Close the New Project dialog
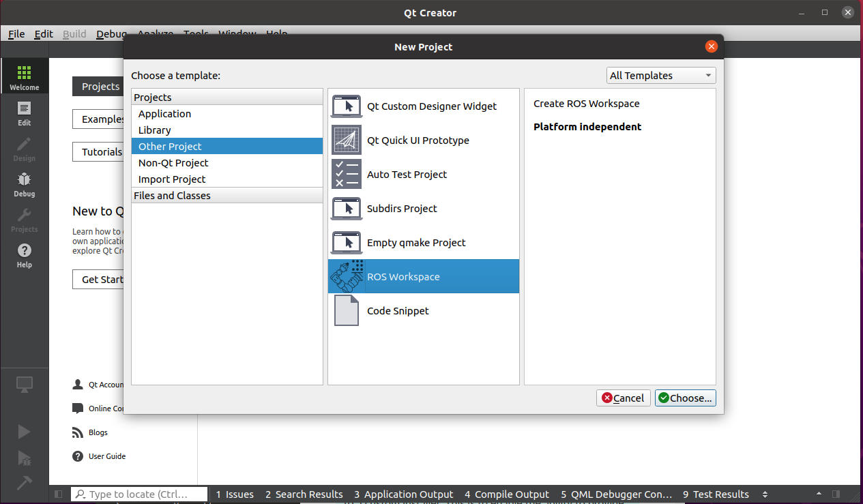863x504 pixels. tap(711, 46)
